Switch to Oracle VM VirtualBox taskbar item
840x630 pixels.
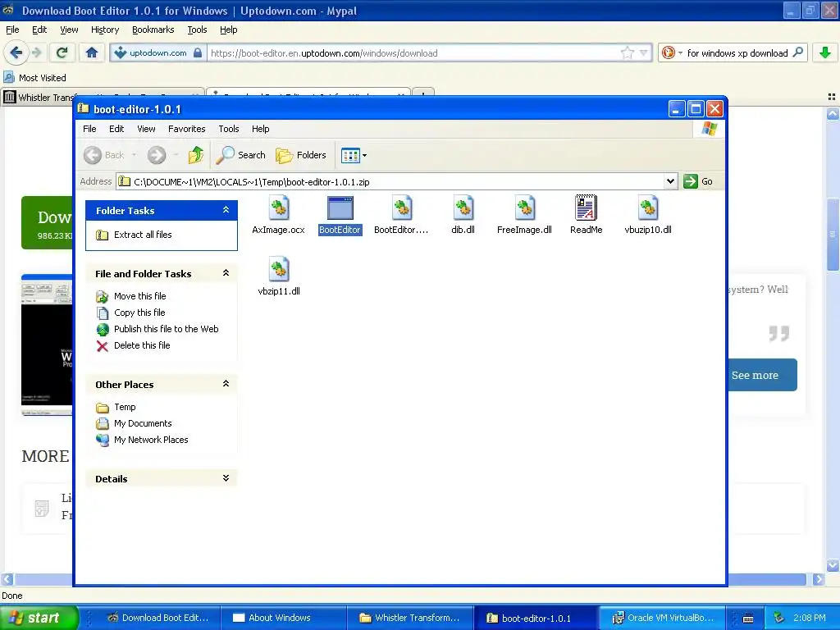[x=662, y=618]
